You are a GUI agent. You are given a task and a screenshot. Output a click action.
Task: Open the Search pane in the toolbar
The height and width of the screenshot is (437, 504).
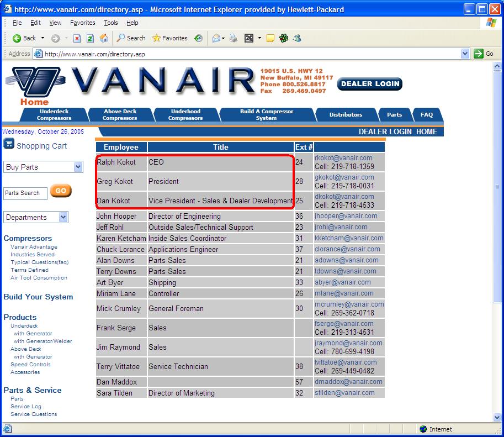[x=131, y=38]
